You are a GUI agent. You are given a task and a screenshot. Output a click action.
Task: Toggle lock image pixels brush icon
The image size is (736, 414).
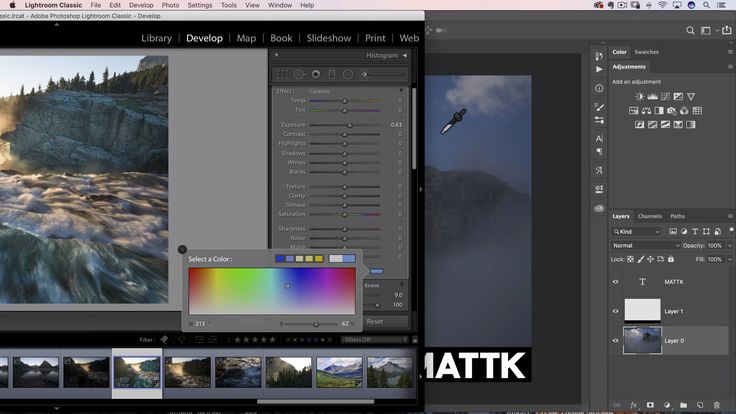pos(641,259)
